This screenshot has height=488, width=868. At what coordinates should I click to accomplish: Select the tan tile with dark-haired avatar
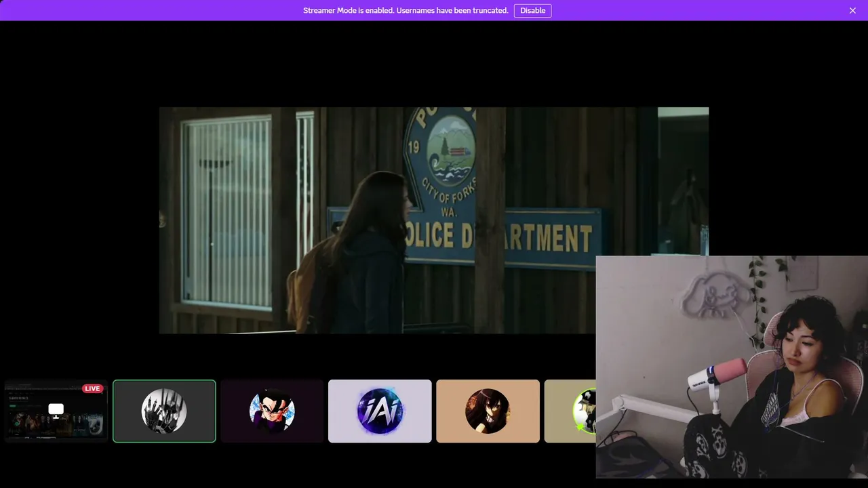click(488, 411)
